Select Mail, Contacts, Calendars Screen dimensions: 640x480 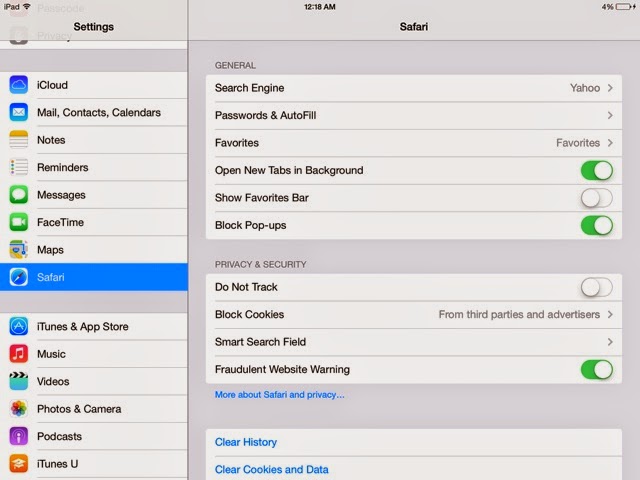point(94,112)
